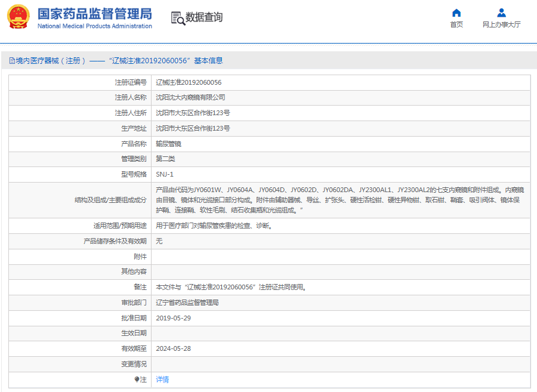Select the 注册人住所 address value
Viewport: 537px width, 392px height.
point(193,113)
